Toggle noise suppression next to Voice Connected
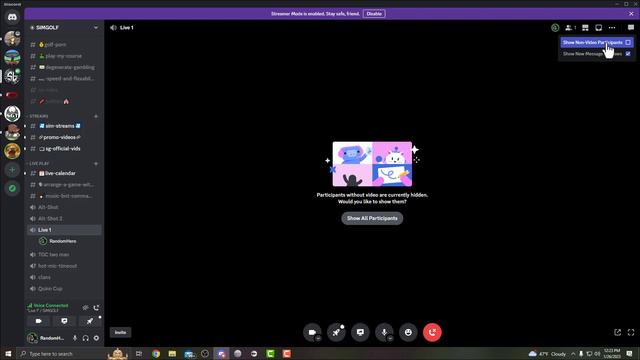Screen dimensions: 640x360 (x=85, y=308)
